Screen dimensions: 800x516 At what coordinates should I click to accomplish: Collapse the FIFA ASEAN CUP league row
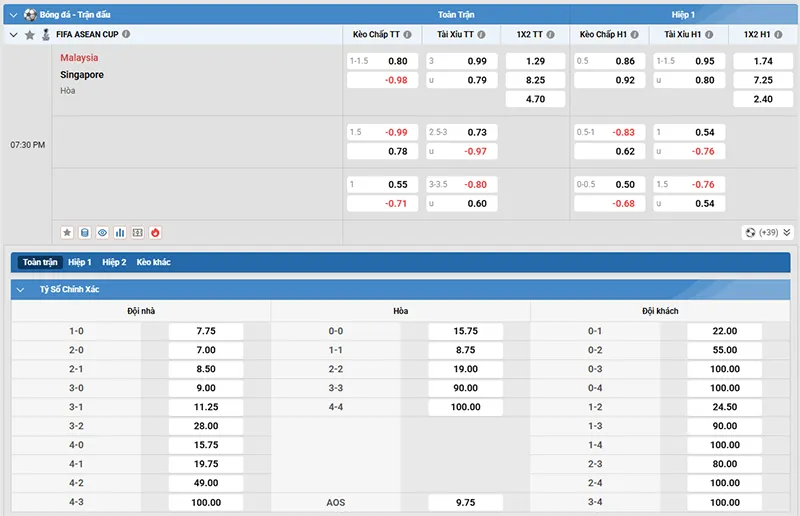(x=14, y=35)
